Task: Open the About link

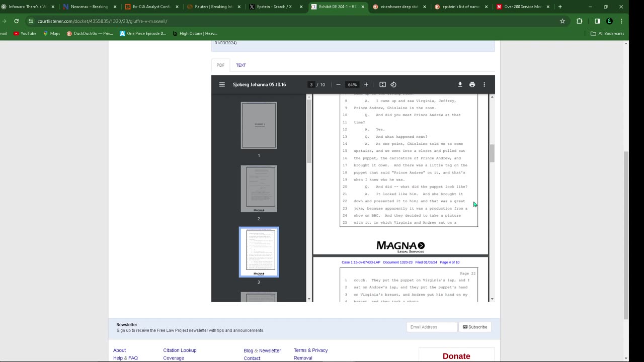Action: click(120, 350)
